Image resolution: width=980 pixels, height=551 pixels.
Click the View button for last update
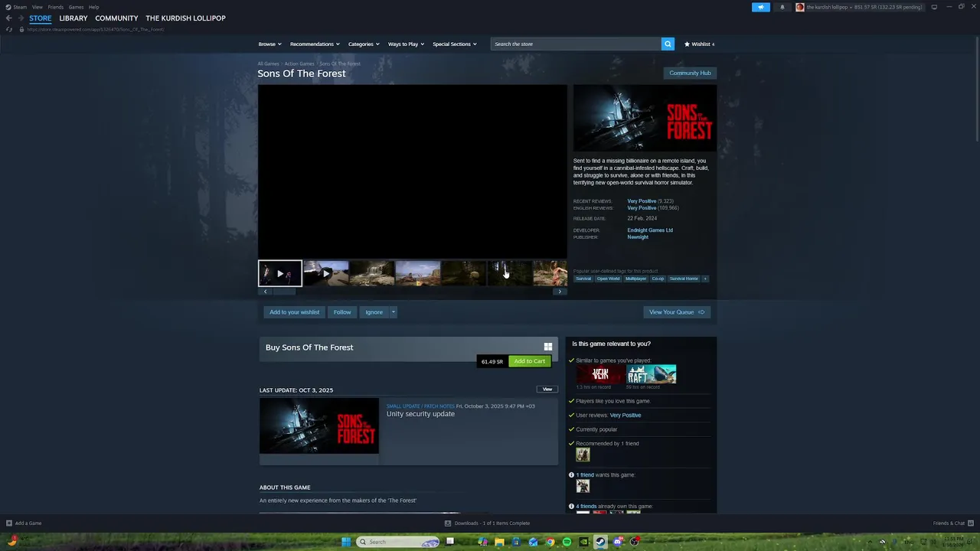tap(547, 389)
